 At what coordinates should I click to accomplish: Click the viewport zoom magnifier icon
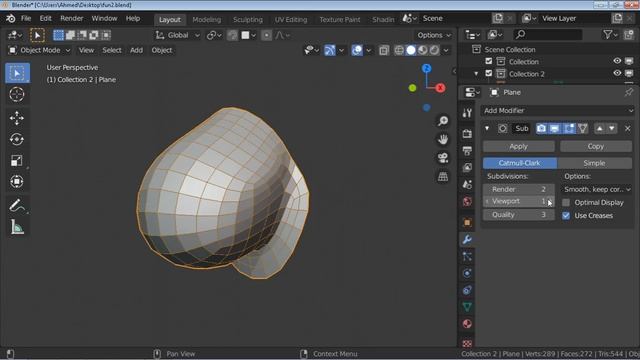tap(443, 121)
